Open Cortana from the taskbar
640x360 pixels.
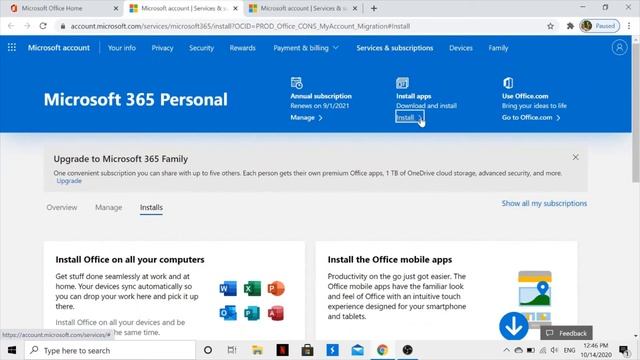pos(208,350)
